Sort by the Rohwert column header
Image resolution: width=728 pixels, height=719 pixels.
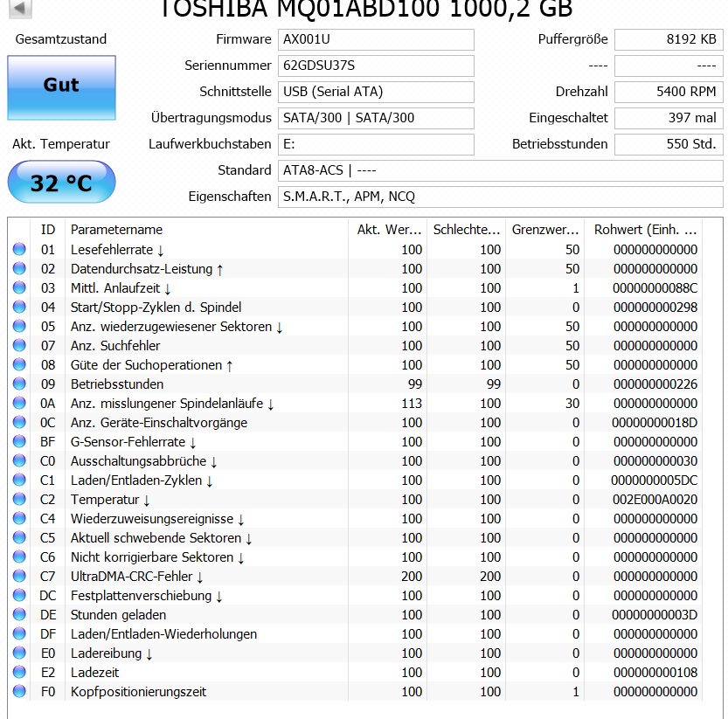[643, 229]
